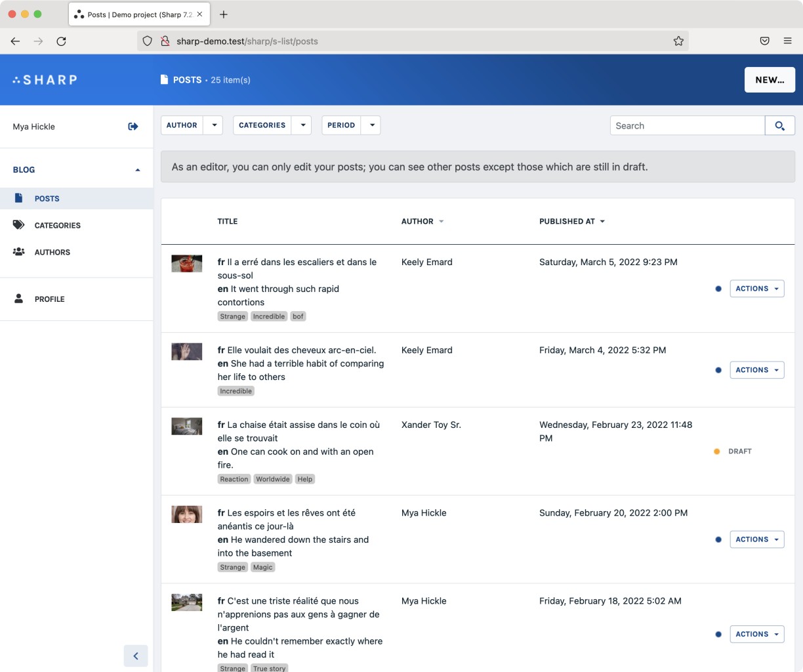Sort the list by Published At column

point(571,222)
